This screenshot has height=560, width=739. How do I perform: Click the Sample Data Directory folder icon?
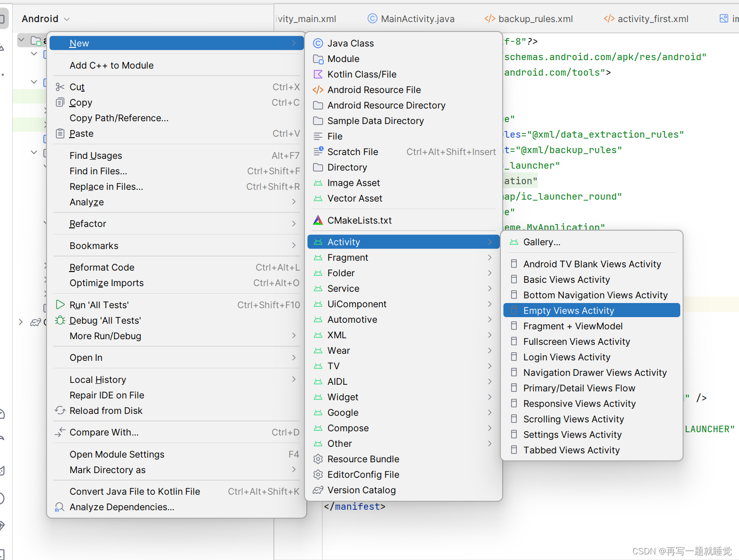coord(318,121)
